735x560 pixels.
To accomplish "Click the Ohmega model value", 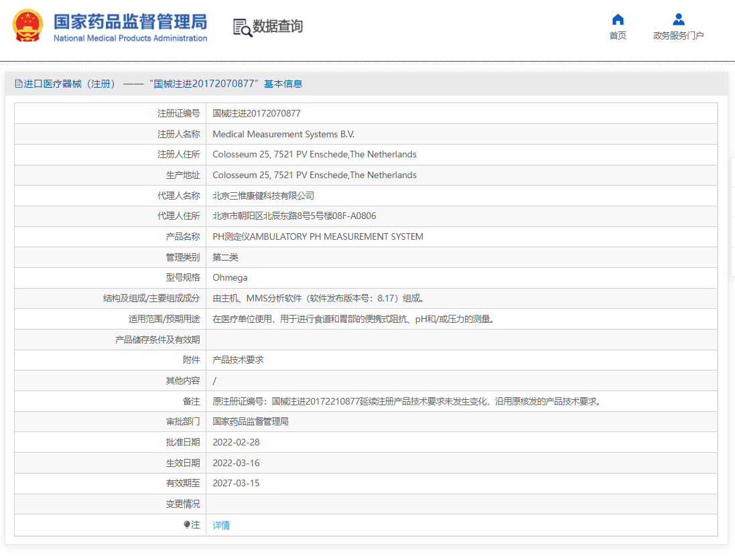I will [x=230, y=277].
